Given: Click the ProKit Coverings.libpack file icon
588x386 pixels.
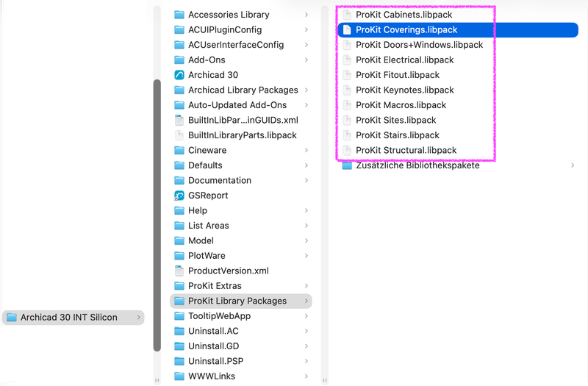Looking at the screenshot, I should click(x=347, y=29).
